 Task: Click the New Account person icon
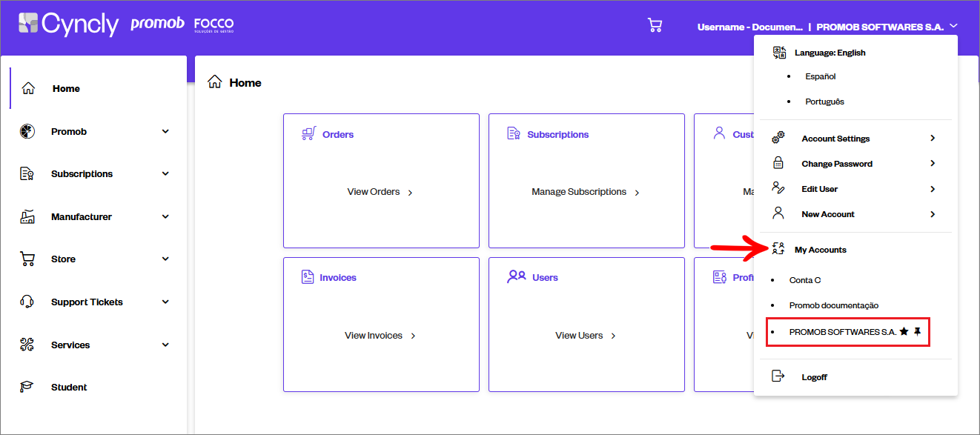tap(778, 213)
